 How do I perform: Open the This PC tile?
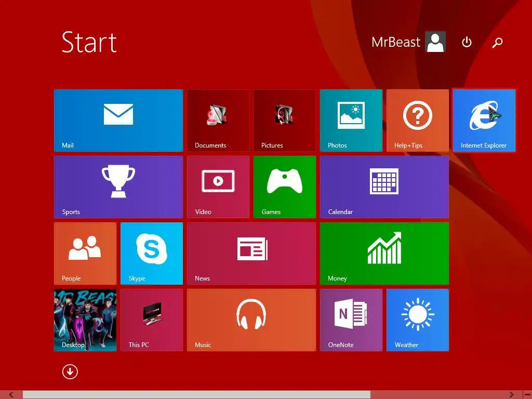pyautogui.click(x=152, y=320)
